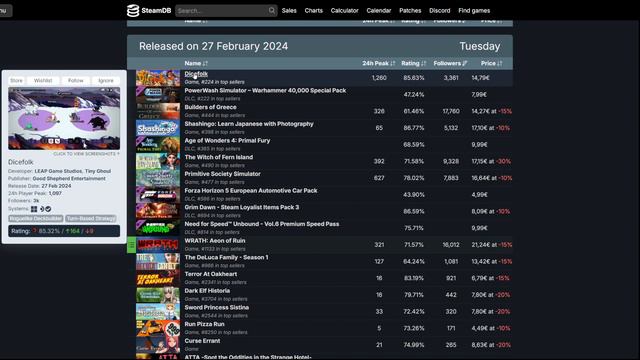
Task: Open the WRATH: Aeon of Ruin link
Action: click(x=215, y=241)
